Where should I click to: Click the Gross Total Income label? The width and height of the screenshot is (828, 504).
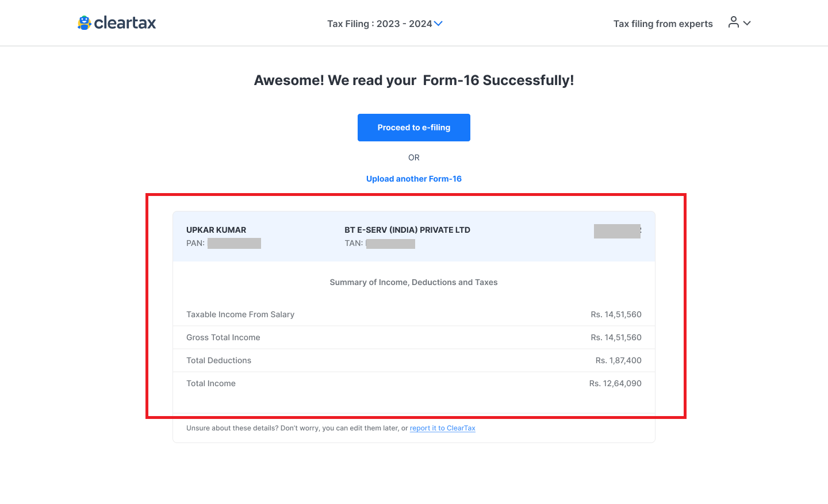[x=223, y=337]
